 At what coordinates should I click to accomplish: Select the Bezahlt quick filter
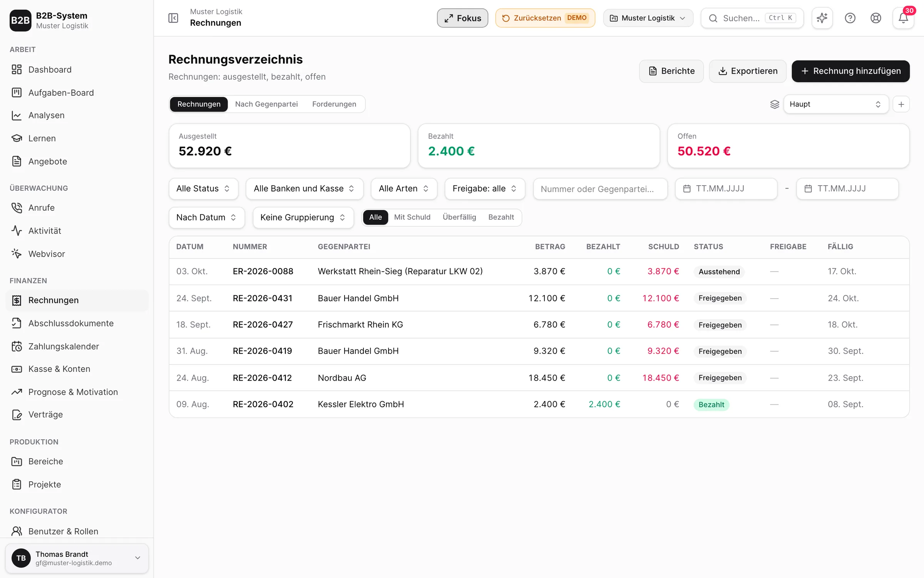[x=501, y=217]
